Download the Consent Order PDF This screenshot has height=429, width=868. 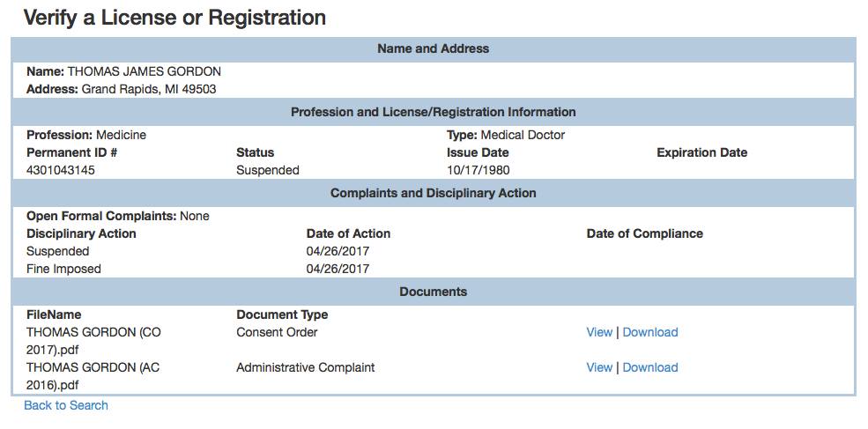tap(649, 332)
